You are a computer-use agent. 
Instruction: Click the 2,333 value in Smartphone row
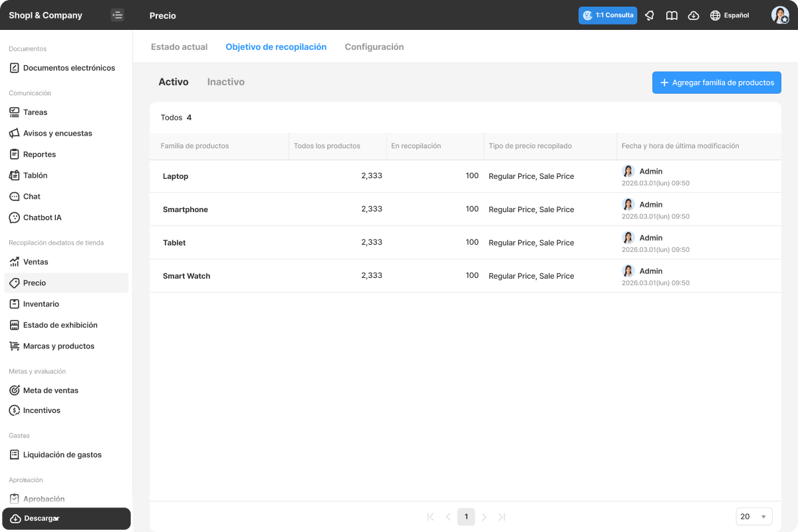[x=372, y=209]
